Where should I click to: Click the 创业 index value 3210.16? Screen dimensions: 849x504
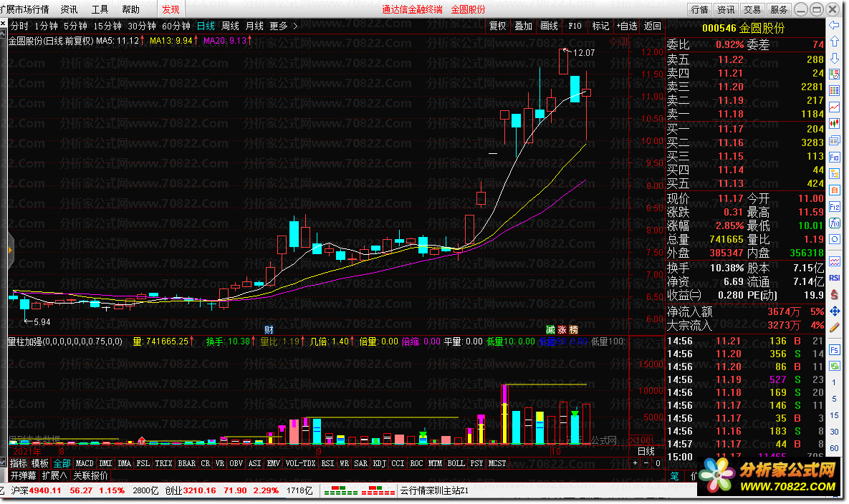[199, 490]
